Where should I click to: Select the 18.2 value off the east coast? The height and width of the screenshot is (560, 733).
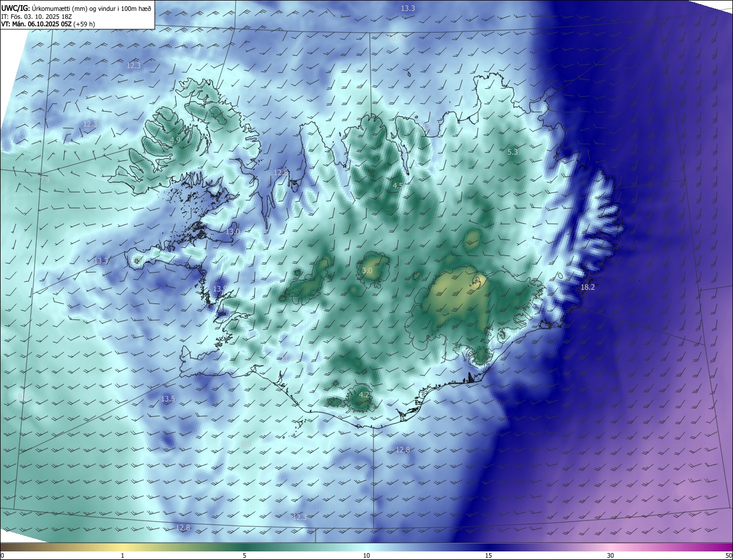point(588,287)
